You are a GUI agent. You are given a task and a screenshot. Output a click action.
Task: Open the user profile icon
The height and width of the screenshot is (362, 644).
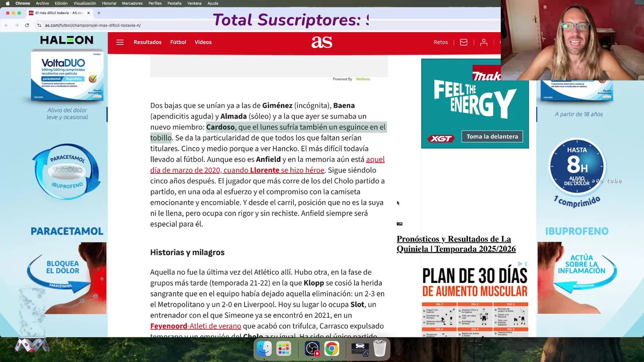[x=484, y=42]
